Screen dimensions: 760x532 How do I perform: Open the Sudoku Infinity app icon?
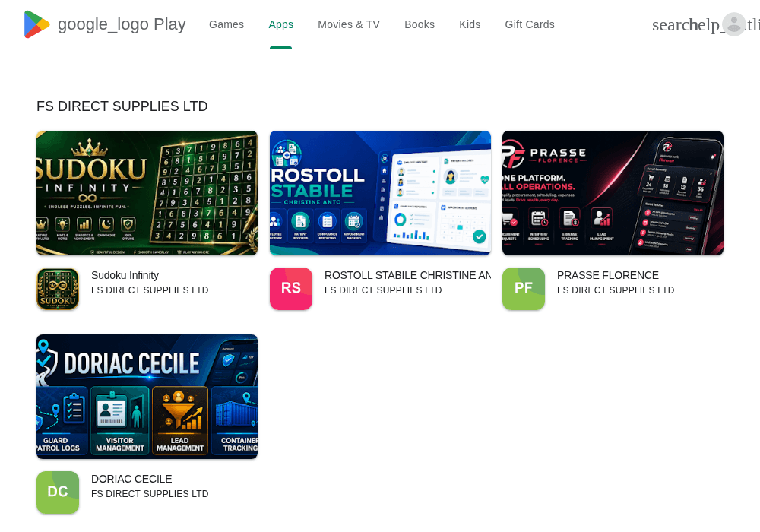pyautogui.click(x=58, y=289)
